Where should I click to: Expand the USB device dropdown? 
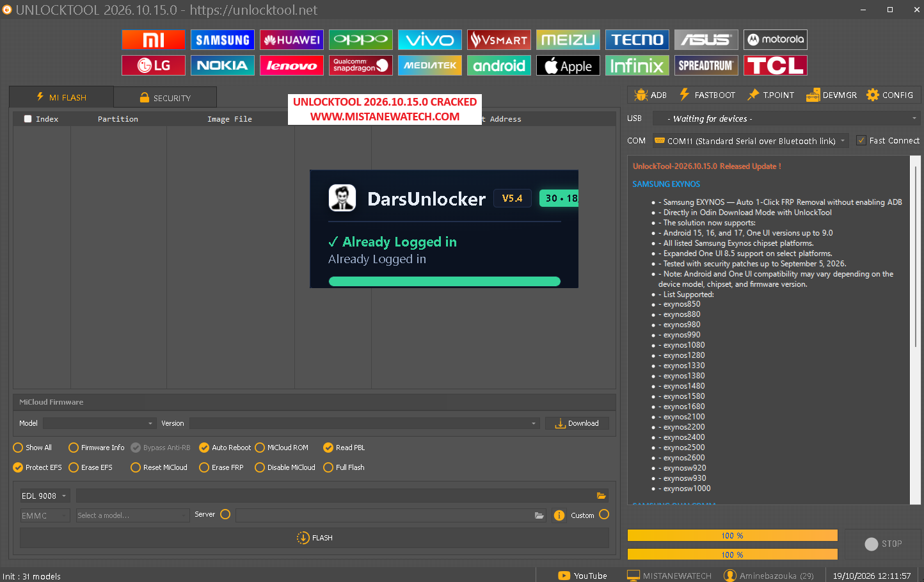(x=786, y=118)
